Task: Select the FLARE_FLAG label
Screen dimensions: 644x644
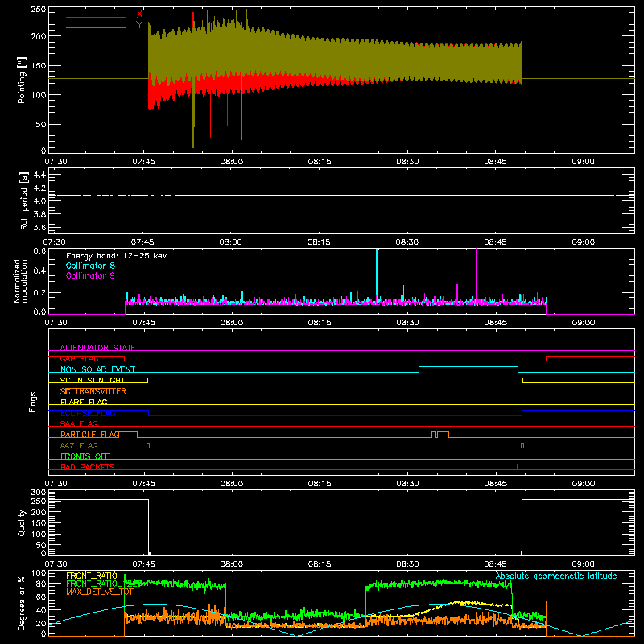Action: pos(84,402)
